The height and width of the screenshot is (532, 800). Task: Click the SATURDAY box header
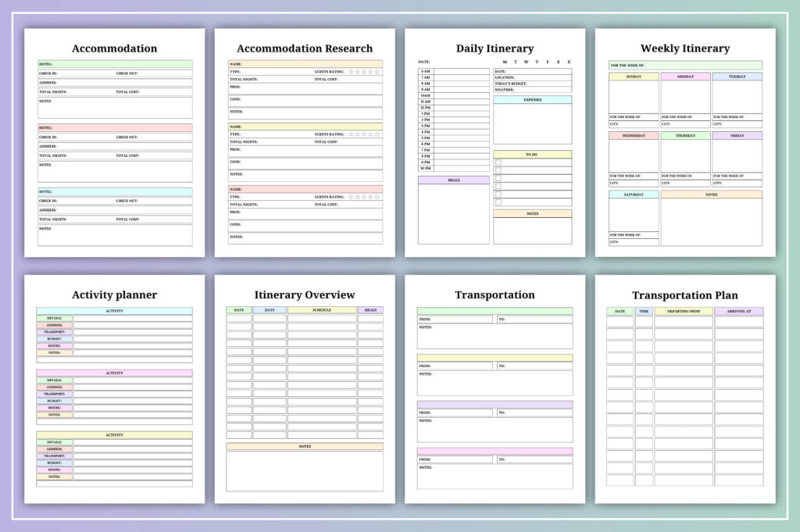[634, 195]
